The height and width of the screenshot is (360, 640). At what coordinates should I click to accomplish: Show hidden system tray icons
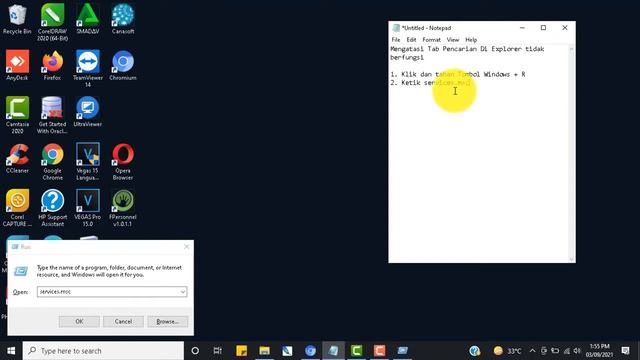(532, 351)
